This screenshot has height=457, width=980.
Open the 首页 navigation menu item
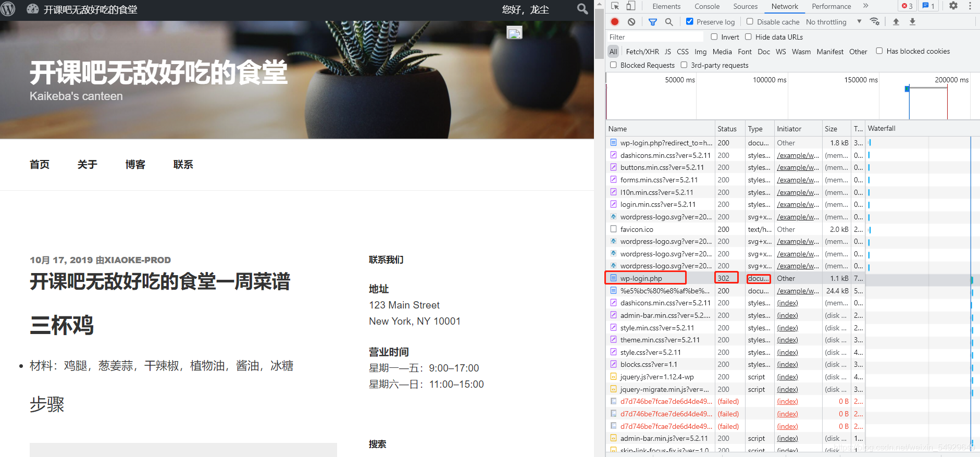click(x=40, y=164)
